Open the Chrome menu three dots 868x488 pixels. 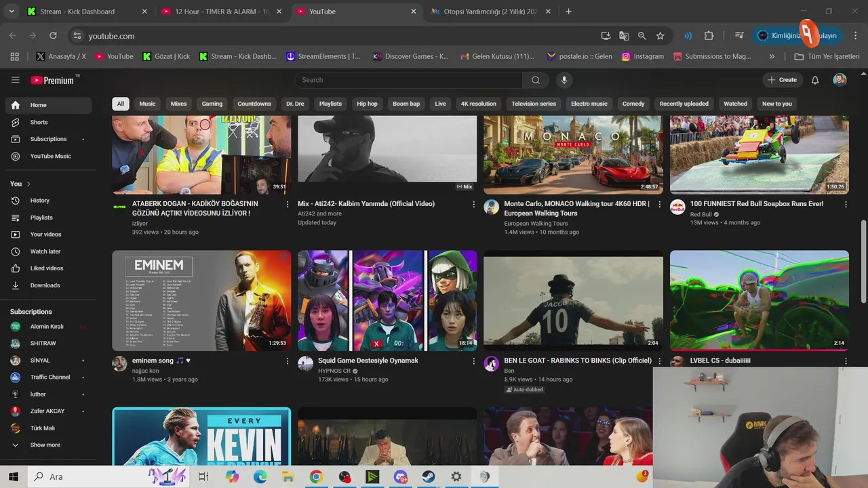856,36
